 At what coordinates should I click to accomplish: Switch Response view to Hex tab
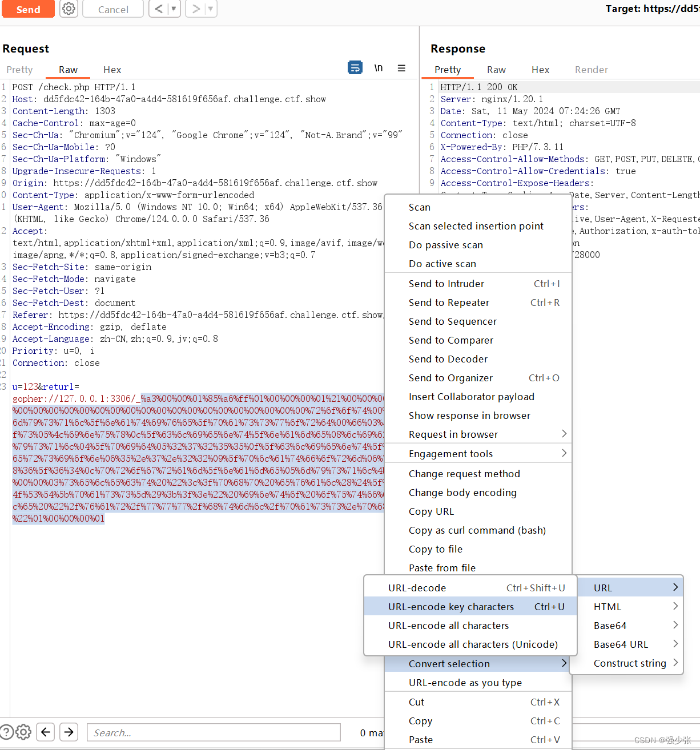point(540,70)
